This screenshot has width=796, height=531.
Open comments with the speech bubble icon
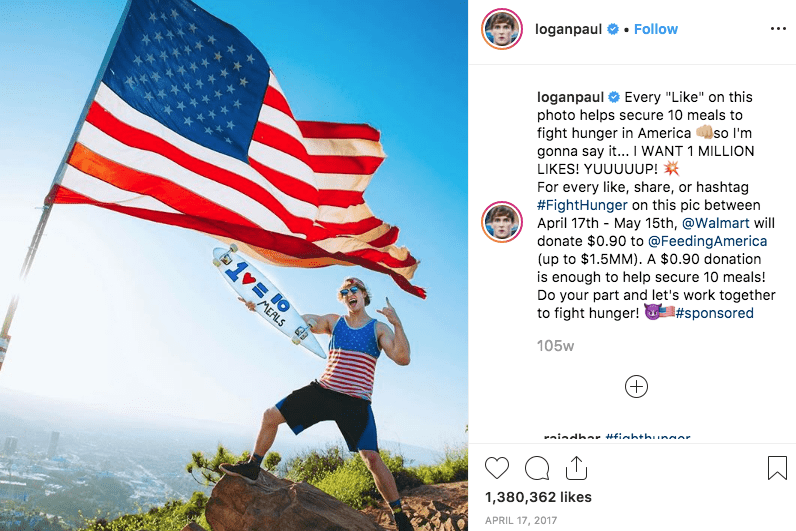537,468
